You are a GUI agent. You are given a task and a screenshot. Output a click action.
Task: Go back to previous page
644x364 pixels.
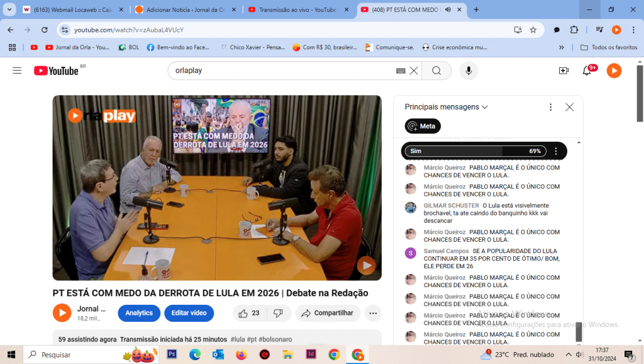[11, 30]
